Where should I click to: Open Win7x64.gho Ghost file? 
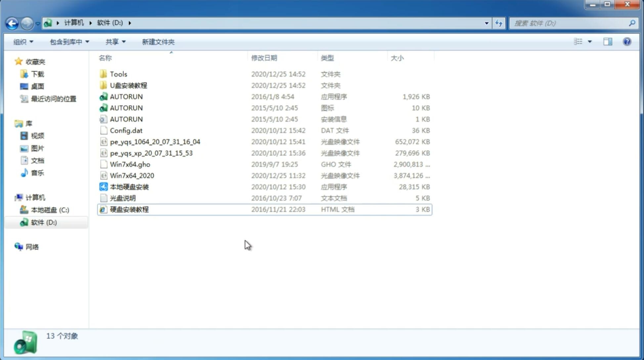point(130,164)
